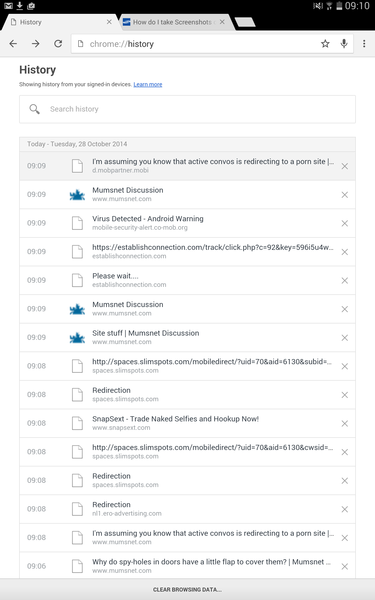Delete the first 09:09 Mumsnet Discussion entry

pyautogui.click(x=345, y=195)
